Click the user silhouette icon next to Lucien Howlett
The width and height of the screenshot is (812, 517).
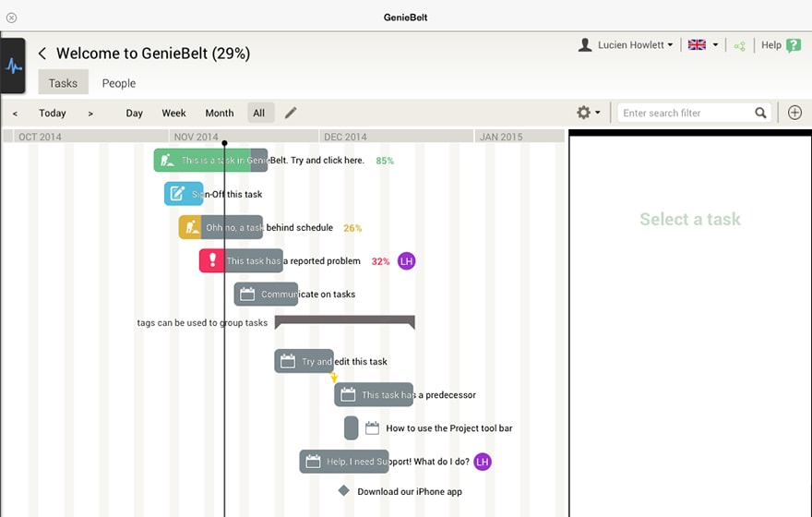click(585, 45)
